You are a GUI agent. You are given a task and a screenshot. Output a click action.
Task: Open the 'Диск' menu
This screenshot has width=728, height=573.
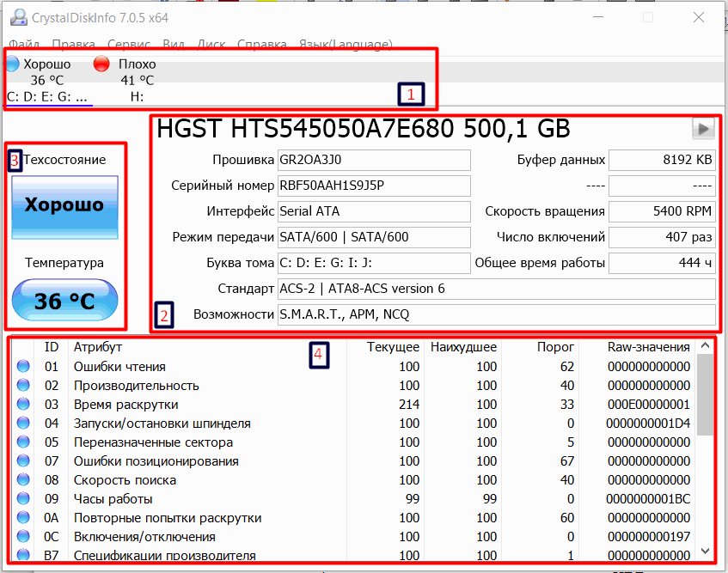(x=211, y=45)
